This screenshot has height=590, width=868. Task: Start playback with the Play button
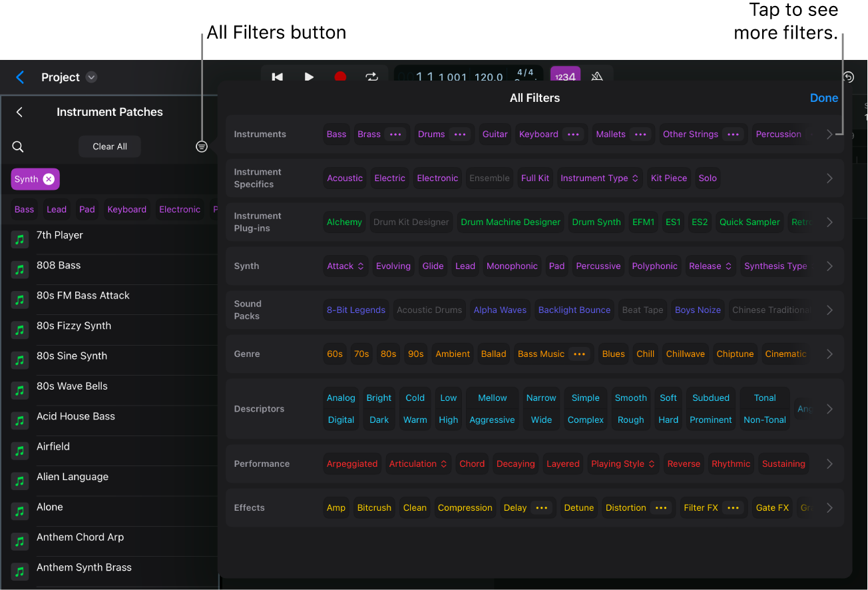click(309, 77)
